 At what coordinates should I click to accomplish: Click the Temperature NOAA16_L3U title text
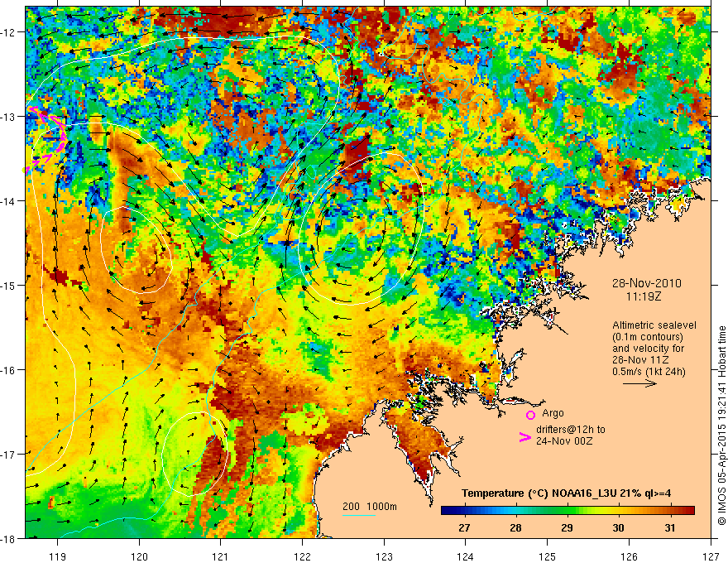[x=566, y=493]
